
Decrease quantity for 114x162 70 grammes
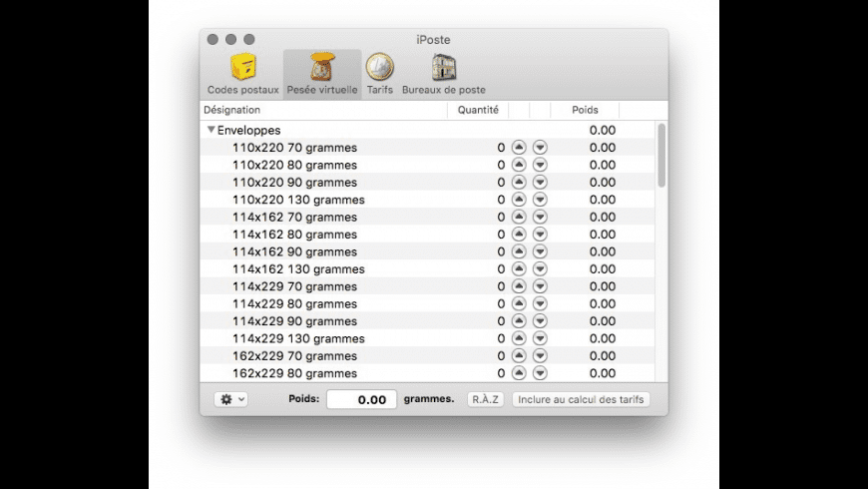[x=540, y=217]
